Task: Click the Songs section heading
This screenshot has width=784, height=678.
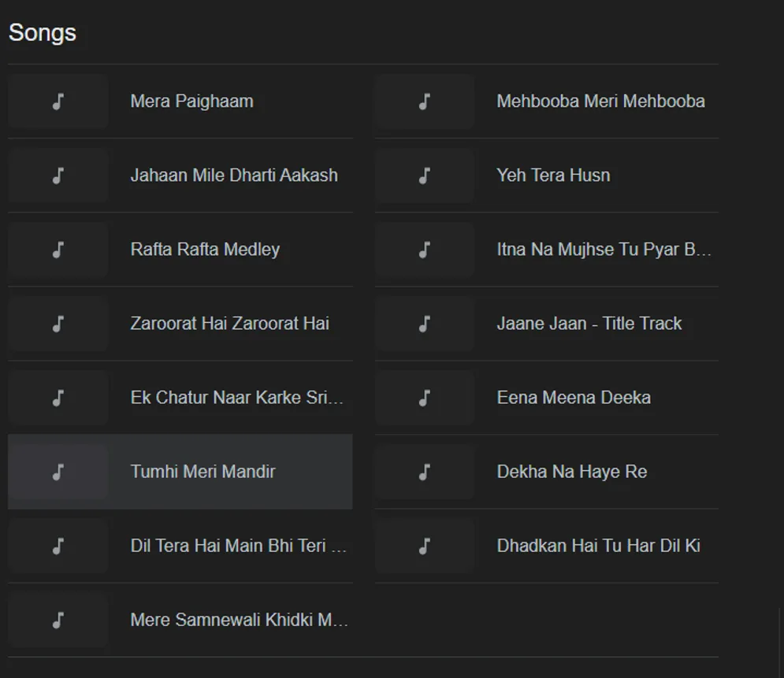Action: (x=43, y=33)
